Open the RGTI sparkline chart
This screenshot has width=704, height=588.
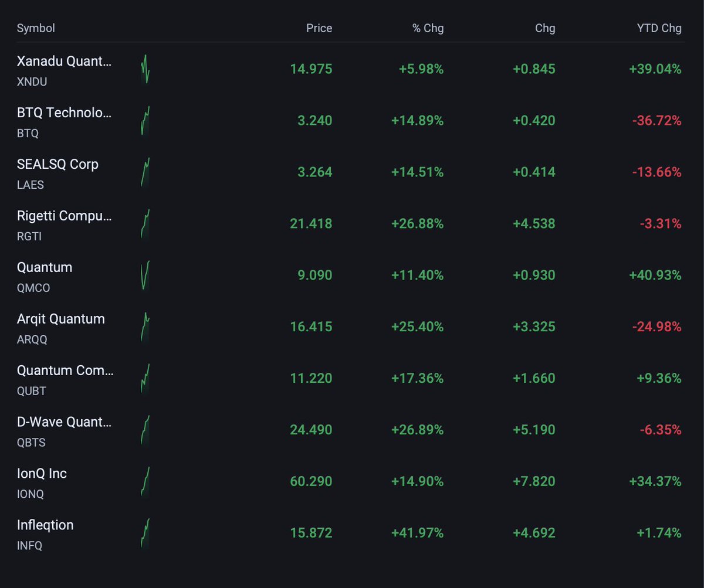[145, 224]
